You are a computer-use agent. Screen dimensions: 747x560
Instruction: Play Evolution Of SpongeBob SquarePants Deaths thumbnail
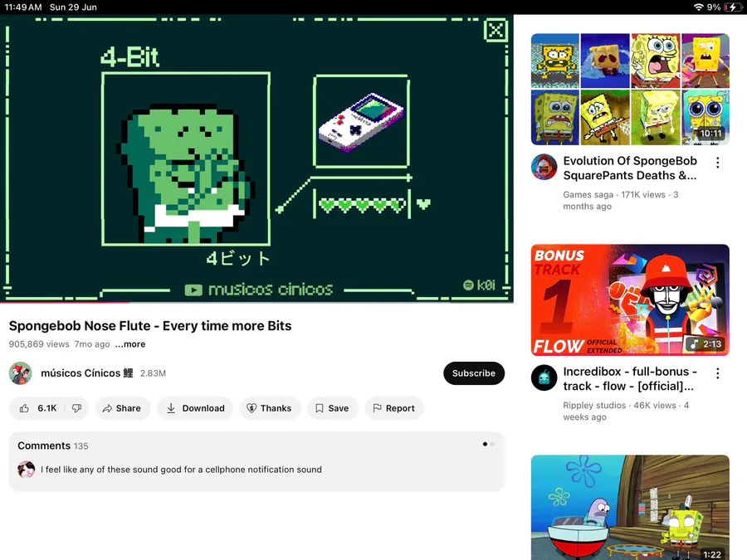pos(630,89)
